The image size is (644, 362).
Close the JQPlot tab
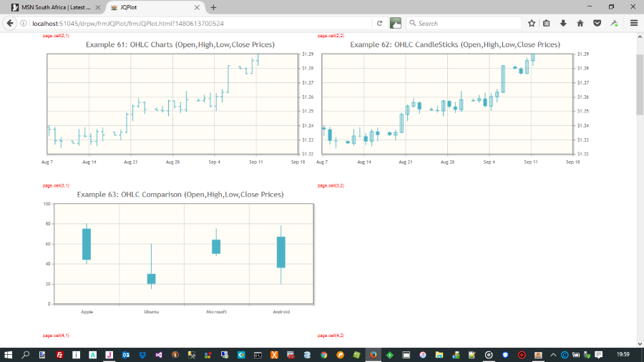tap(197, 7)
